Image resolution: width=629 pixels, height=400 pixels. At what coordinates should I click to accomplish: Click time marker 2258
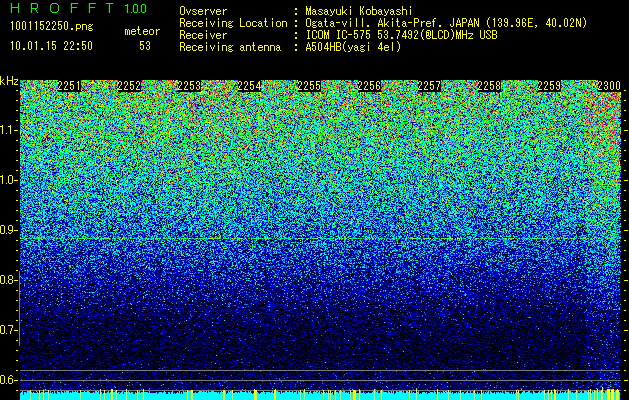pos(489,86)
